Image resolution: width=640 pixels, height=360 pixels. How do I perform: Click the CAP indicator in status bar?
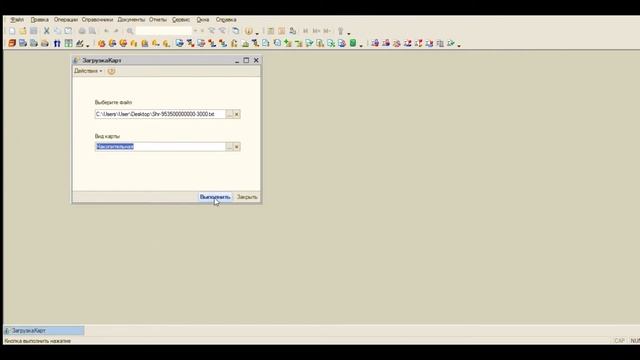point(619,340)
